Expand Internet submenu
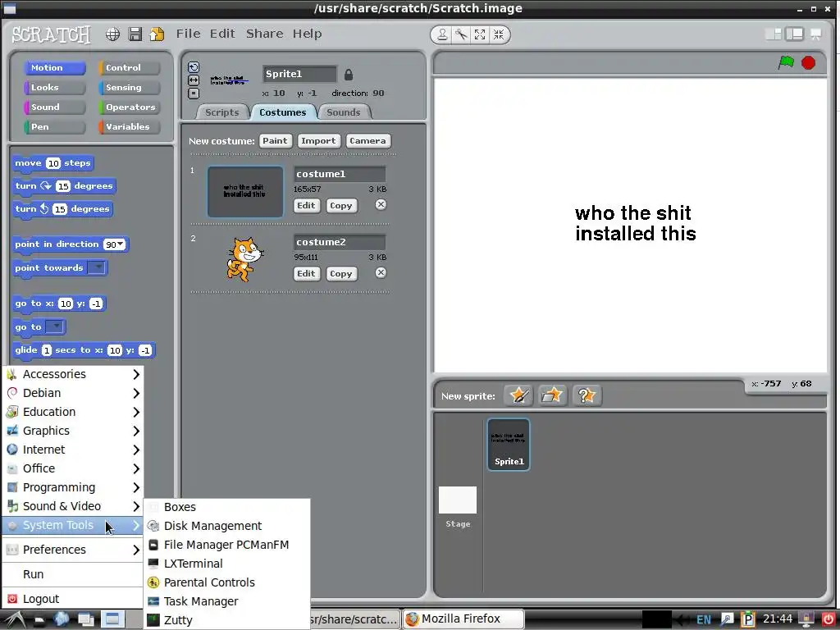Viewport: 840px width, 630px height. coord(72,450)
